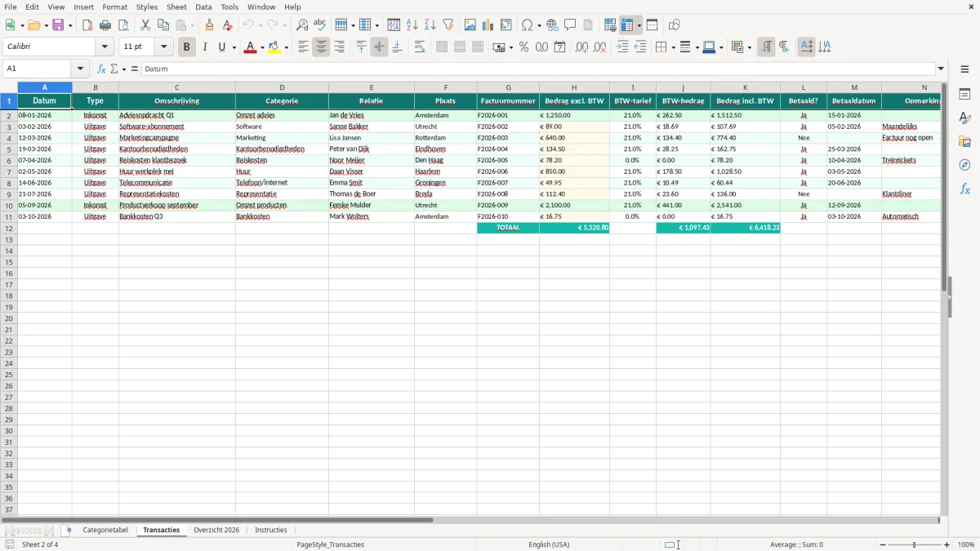Click the Function Wizard fx icon
The width and height of the screenshot is (980, 551).
pos(101,69)
